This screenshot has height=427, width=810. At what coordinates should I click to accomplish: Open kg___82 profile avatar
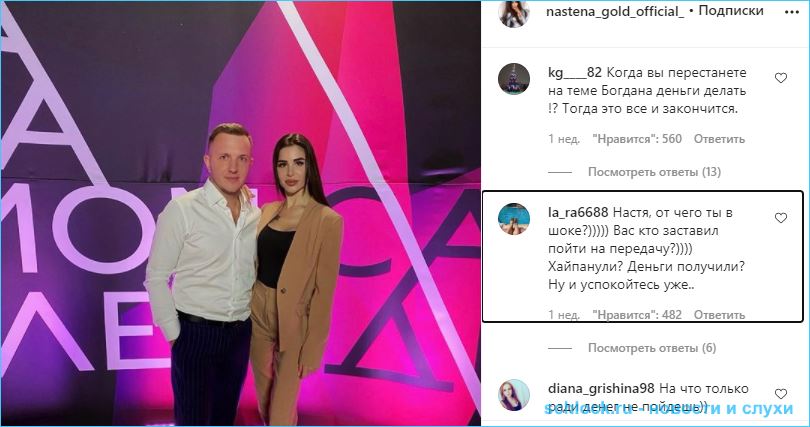click(514, 79)
